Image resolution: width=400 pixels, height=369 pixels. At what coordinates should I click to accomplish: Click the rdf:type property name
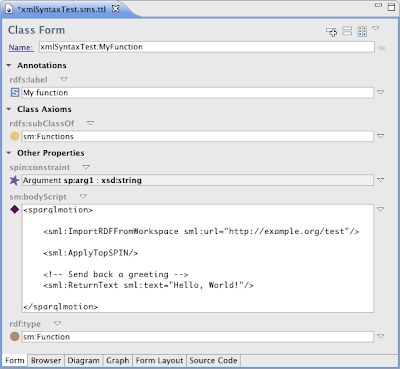pyautogui.click(x=25, y=324)
